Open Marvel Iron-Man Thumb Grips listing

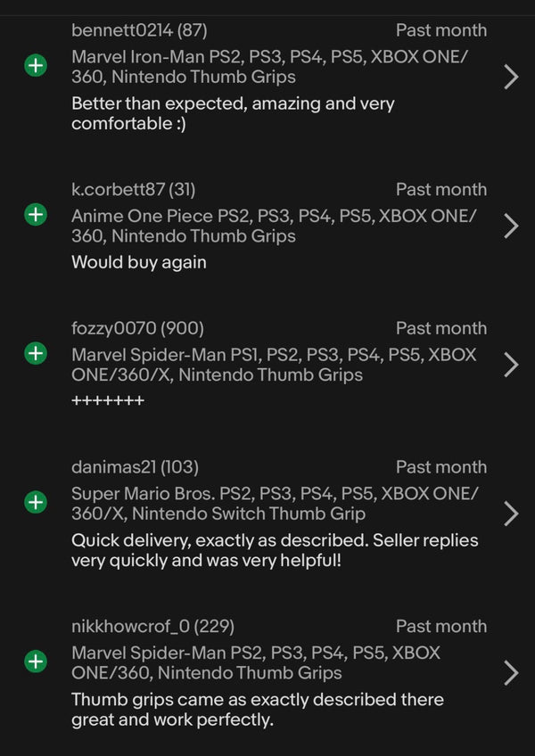point(270,66)
